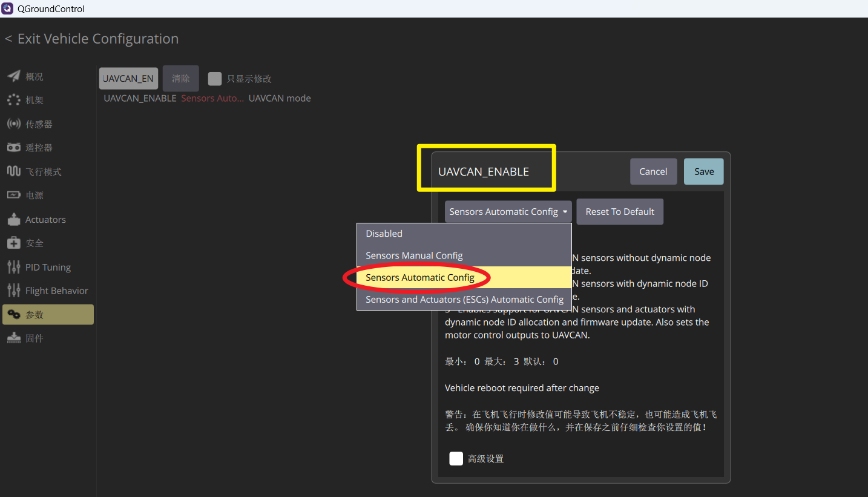This screenshot has width=868, height=497.
Task: Open the PID Tuning sidebar tab
Action: pos(48,267)
